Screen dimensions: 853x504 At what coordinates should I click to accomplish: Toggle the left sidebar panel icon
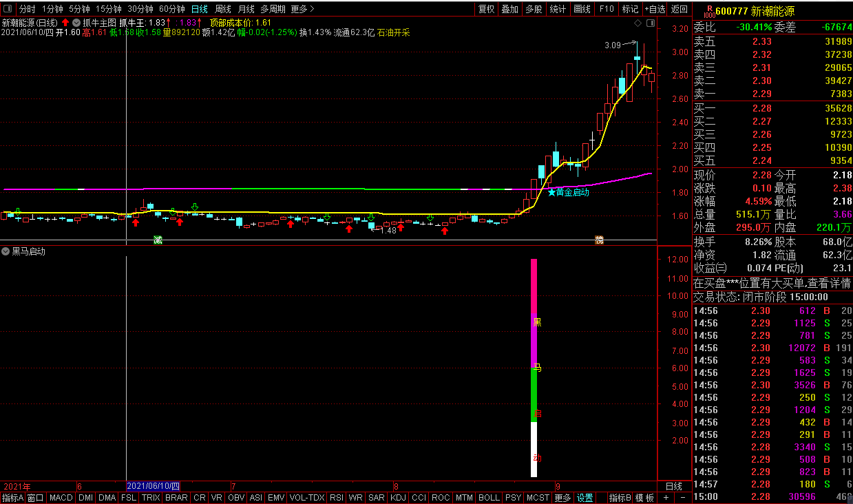point(8,9)
